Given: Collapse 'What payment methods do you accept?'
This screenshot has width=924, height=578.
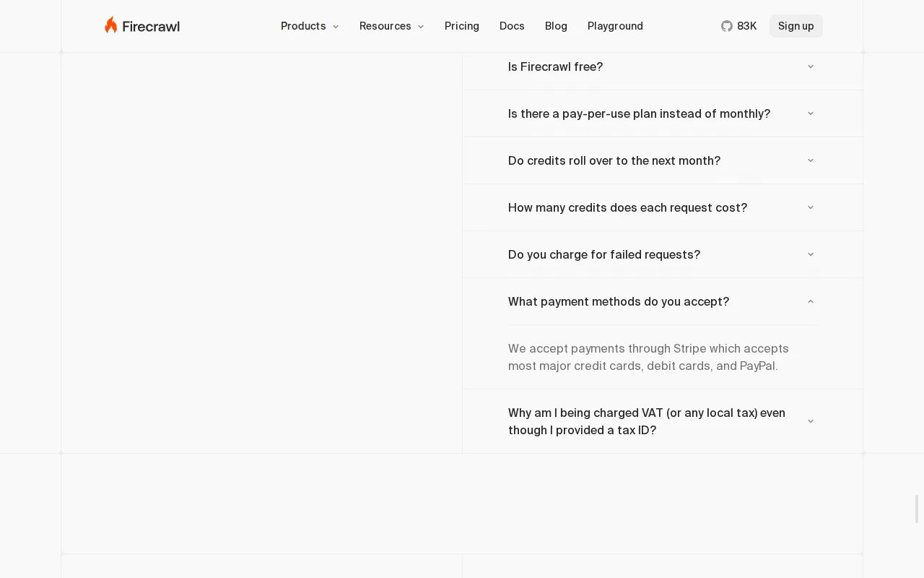Looking at the screenshot, I should pos(663,301).
